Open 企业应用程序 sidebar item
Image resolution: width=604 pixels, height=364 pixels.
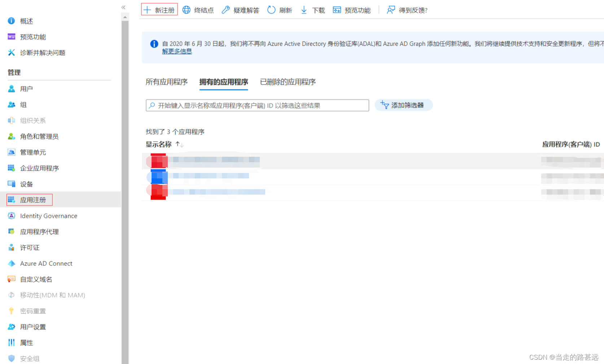[33, 168]
